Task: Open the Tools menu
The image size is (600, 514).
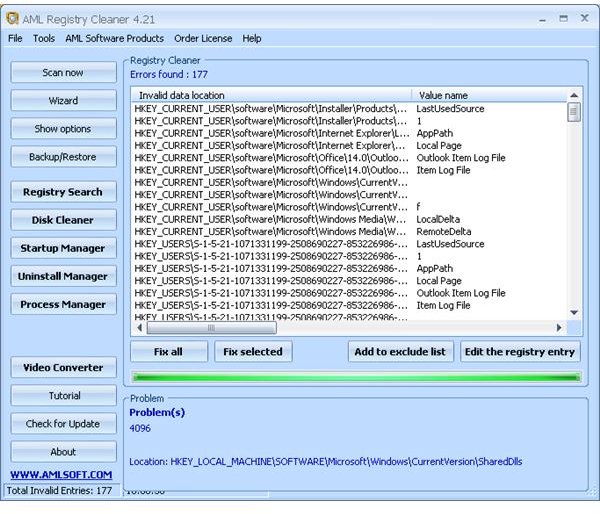Action: point(44,38)
